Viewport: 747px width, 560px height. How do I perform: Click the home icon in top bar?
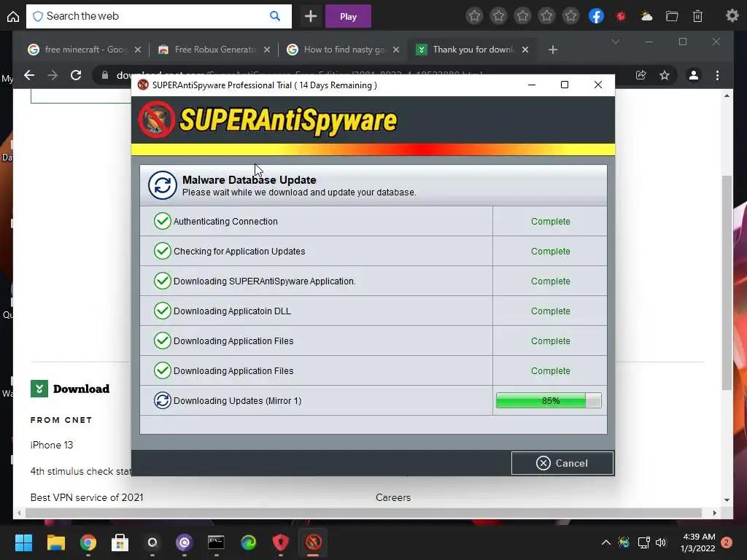[x=13, y=17]
